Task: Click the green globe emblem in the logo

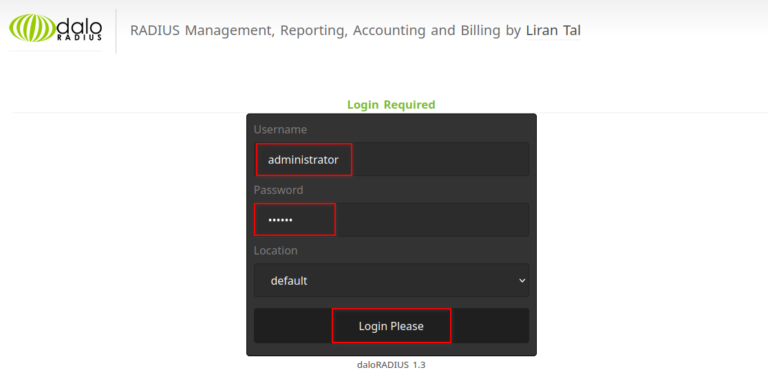Action: pos(32,28)
